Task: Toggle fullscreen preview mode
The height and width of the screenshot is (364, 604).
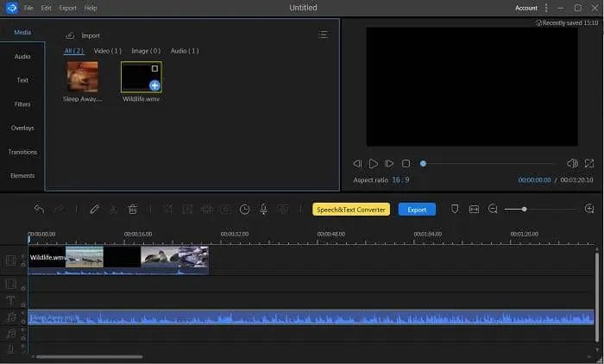Action: 589,163
